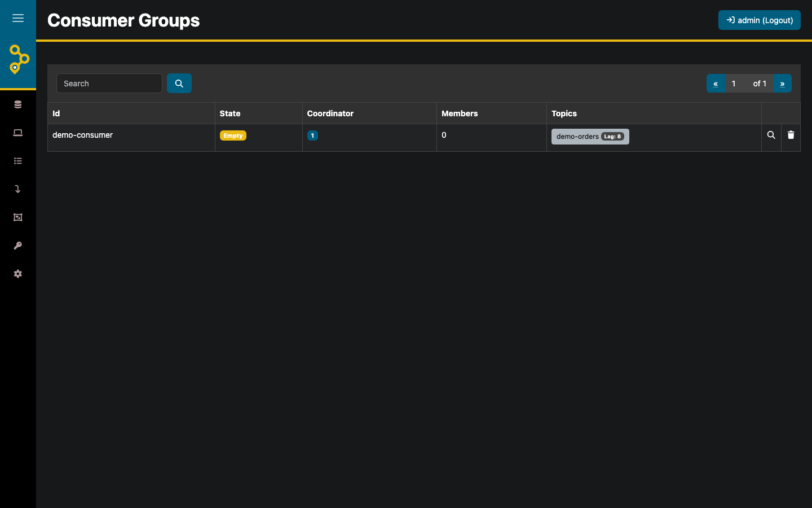Click the Empty state badge

(233, 135)
